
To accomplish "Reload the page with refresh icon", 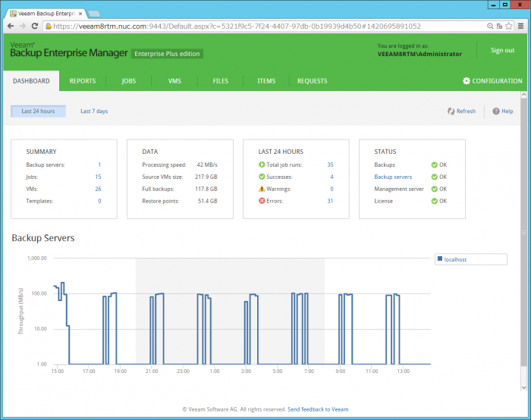I will point(35,26).
